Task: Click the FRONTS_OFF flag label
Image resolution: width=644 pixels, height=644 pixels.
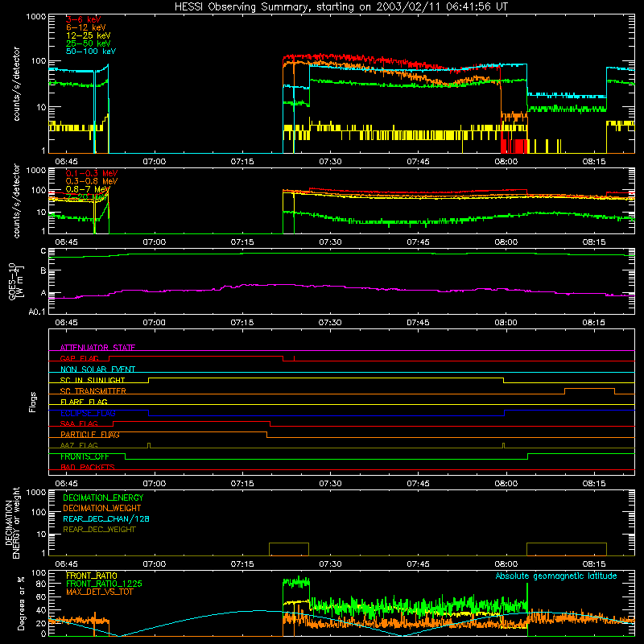Action: point(85,456)
